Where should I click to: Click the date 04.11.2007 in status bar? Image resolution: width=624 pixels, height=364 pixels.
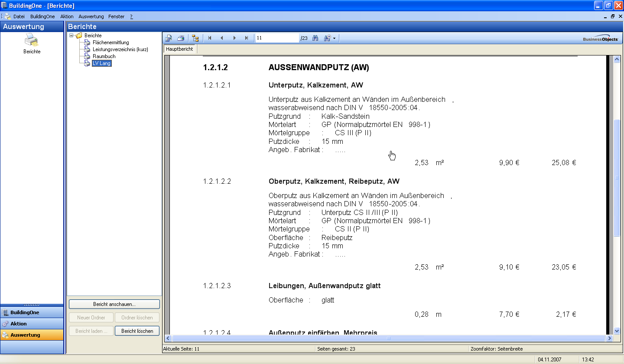(549, 360)
